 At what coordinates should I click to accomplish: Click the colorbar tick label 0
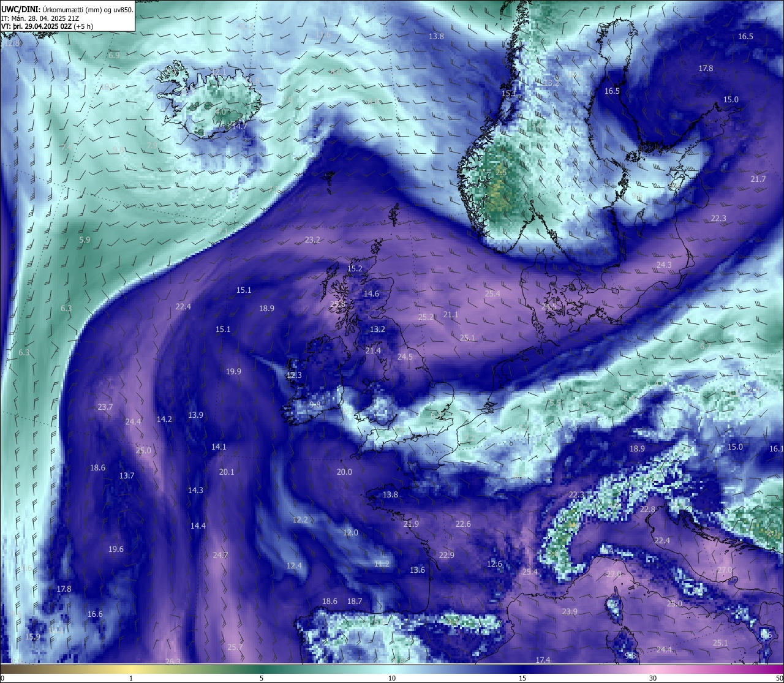[x=2, y=678]
